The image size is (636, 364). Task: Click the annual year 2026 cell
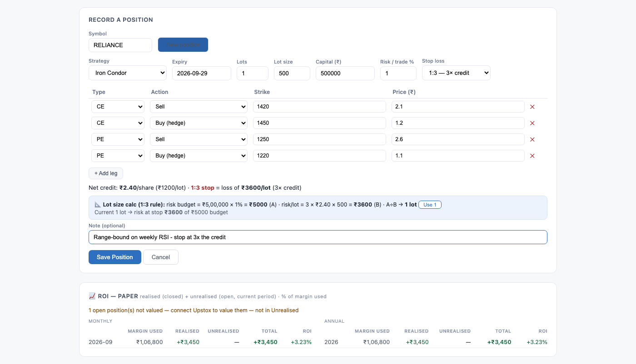[332, 342]
